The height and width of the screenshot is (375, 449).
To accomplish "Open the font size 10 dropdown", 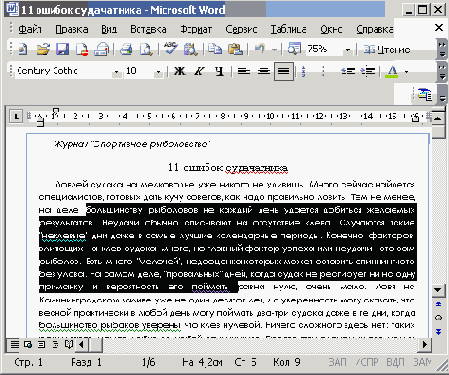I will [x=158, y=71].
